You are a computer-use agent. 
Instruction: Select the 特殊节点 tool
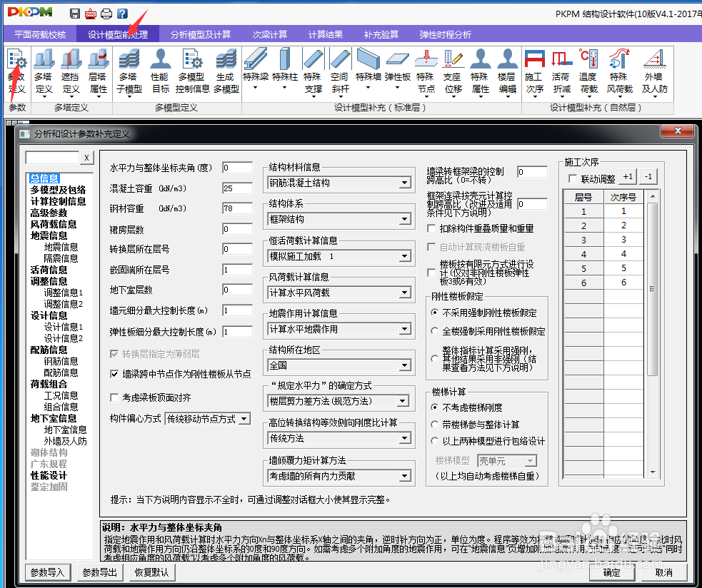point(426,73)
